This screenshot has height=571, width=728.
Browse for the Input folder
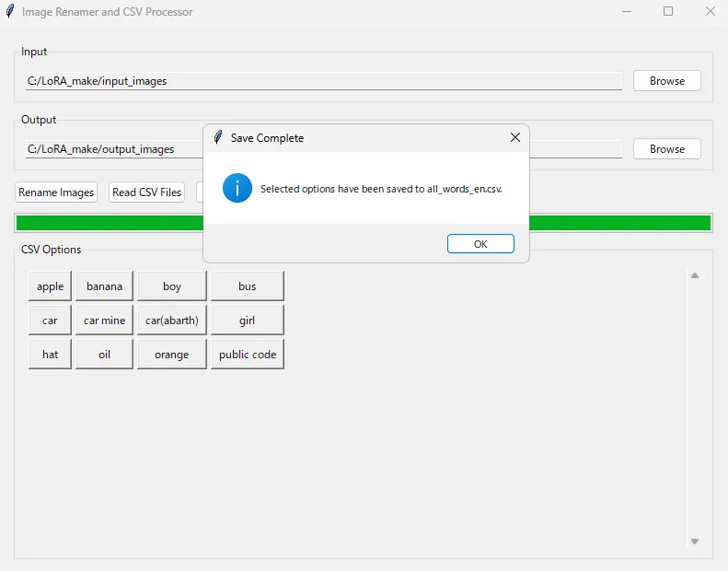(666, 81)
